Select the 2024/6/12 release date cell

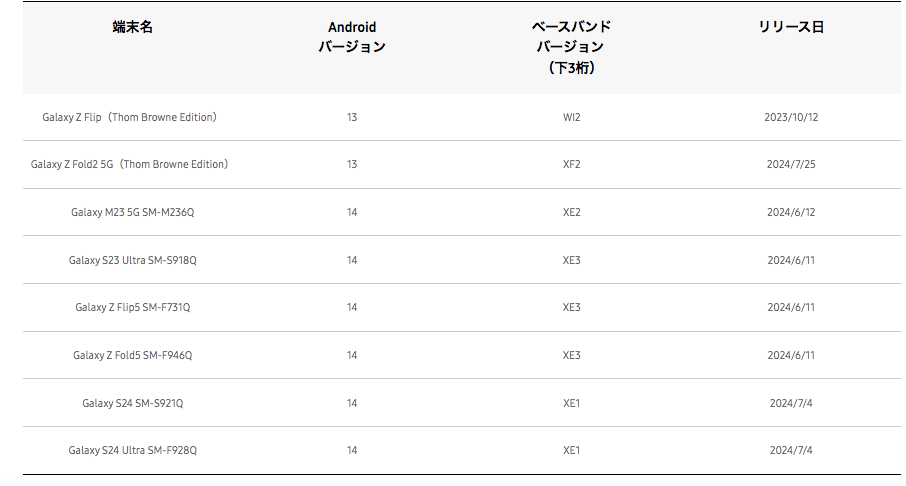[x=791, y=212]
